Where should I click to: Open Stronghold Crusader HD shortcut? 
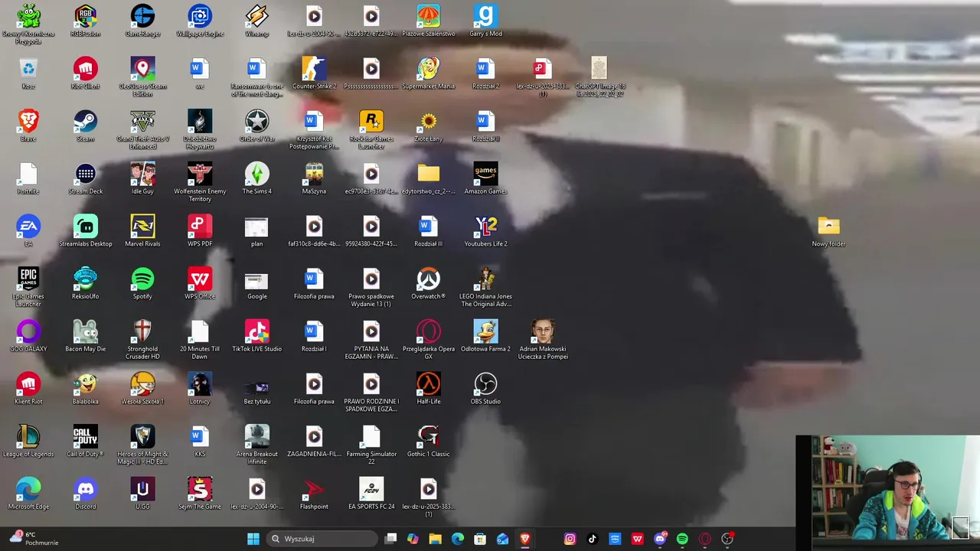coord(142,340)
